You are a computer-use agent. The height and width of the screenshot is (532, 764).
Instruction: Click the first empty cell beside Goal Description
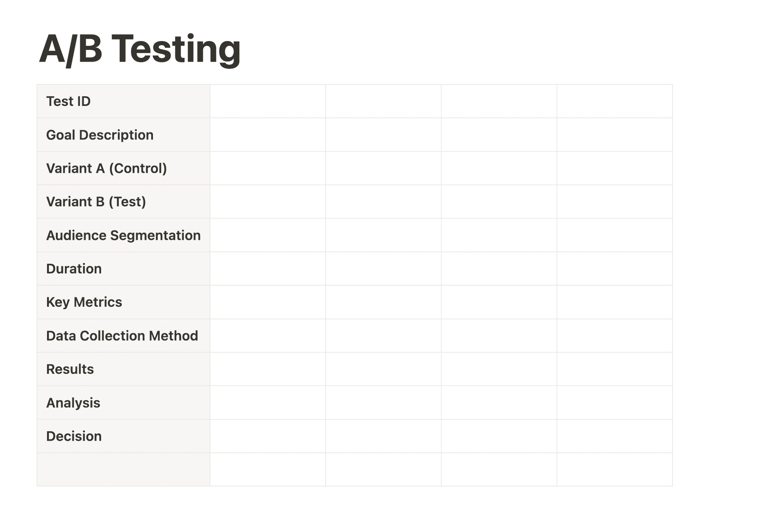tap(268, 135)
